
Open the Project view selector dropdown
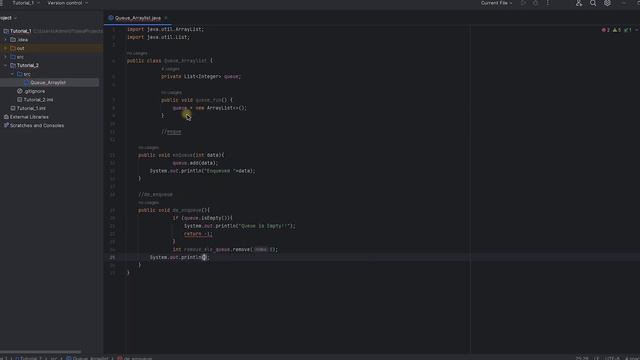coord(8,18)
